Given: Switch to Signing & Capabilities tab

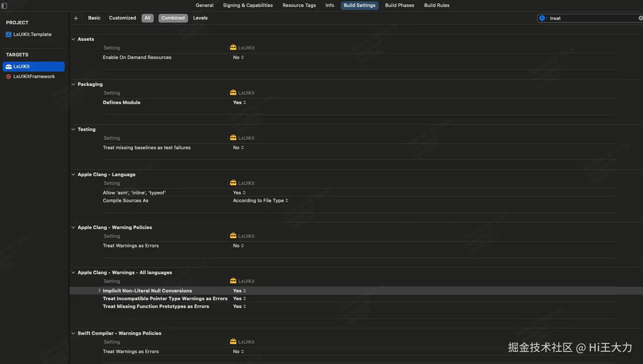Looking at the screenshot, I should point(248,5).
